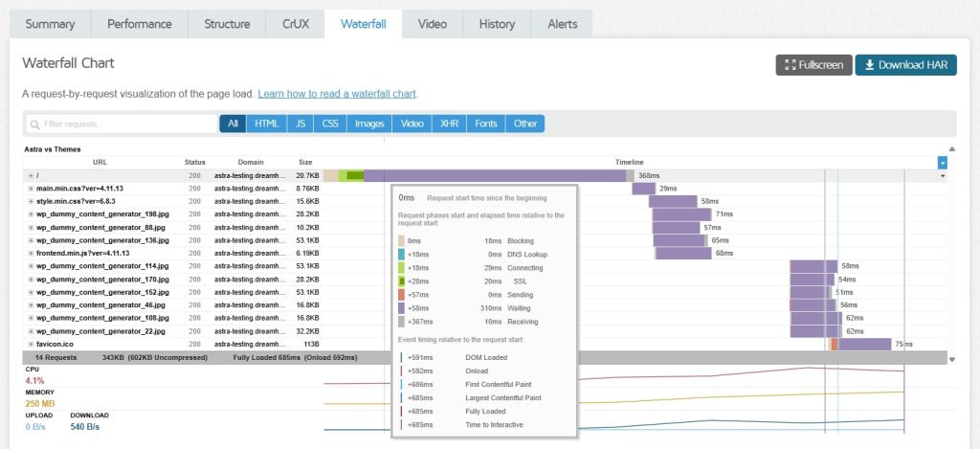The image size is (980, 449).
Task: Click the search magnifier icon in filter box
Action: pyautogui.click(x=34, y=124)
